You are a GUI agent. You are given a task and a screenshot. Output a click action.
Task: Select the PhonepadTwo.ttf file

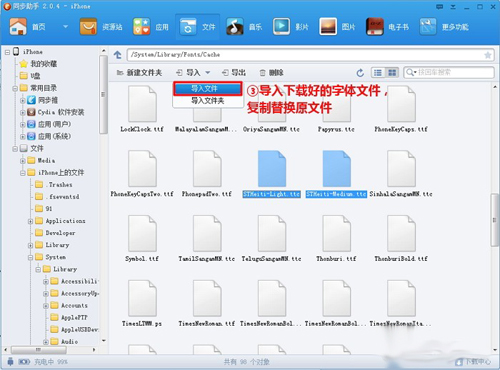[207, 174]
